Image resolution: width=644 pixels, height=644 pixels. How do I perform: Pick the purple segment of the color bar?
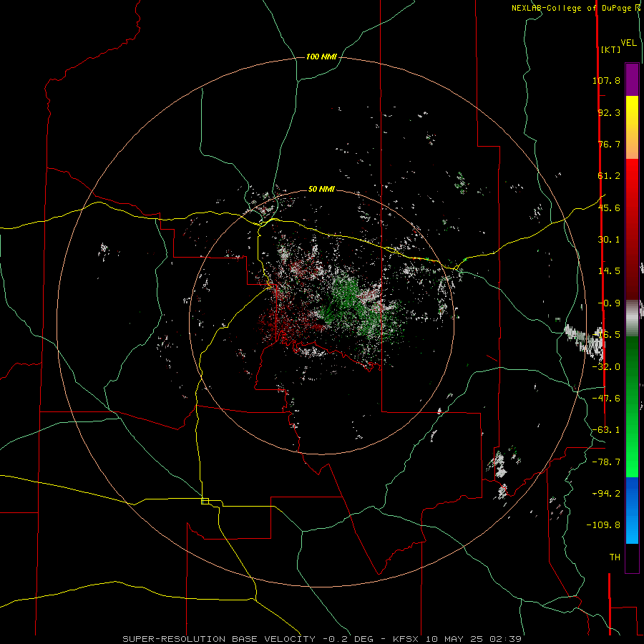click(632, 79)
